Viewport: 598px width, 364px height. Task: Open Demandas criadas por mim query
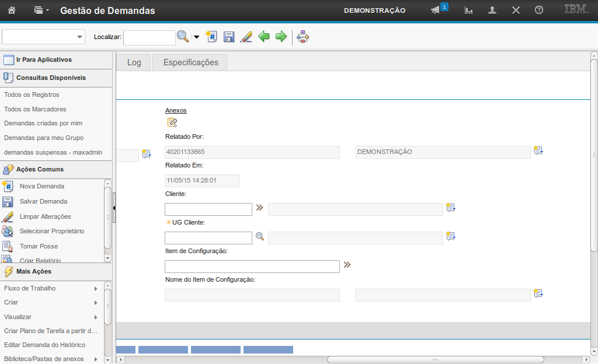click(x=43, y=123)
